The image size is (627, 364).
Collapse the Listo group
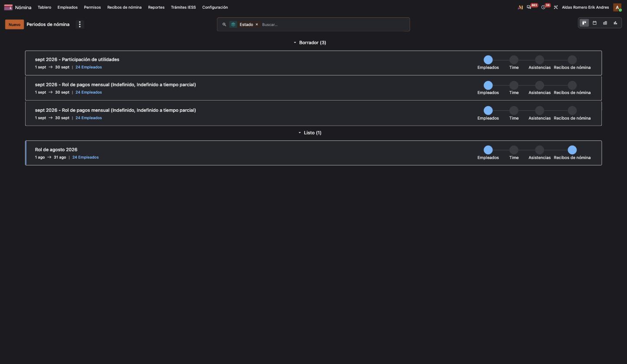[310, 133]
